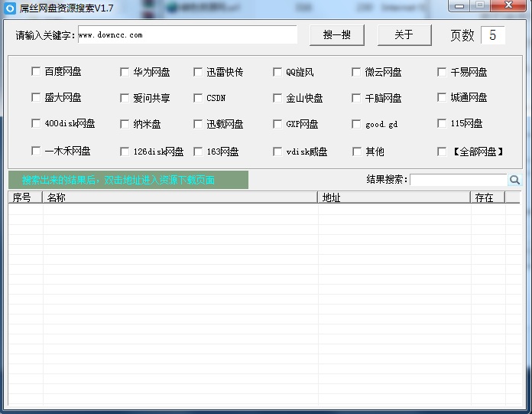
Task: Toggle the CSDN checkbox
Action: click(198, 98)
